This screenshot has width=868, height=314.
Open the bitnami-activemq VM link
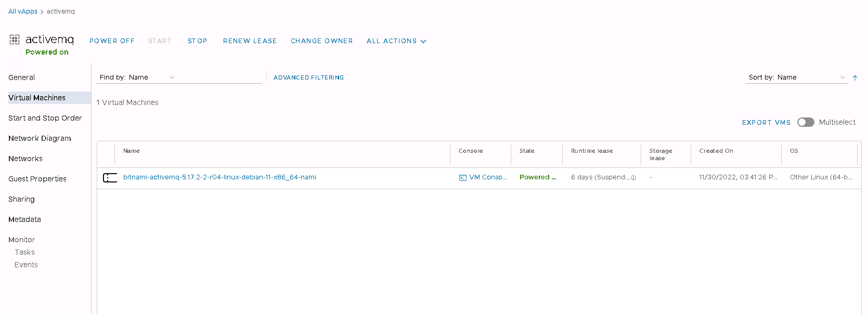(219, 177)
